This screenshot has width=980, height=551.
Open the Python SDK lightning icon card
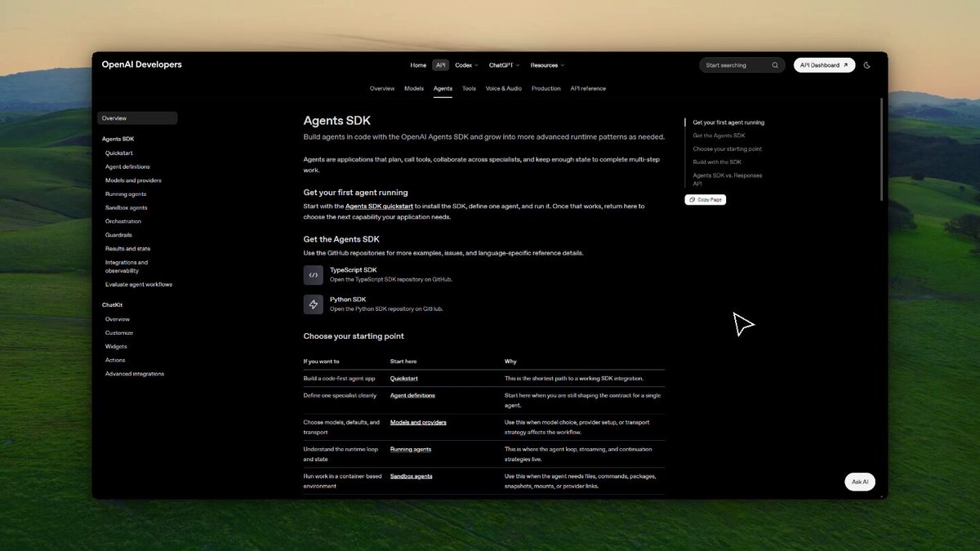[x=314, y=304]
